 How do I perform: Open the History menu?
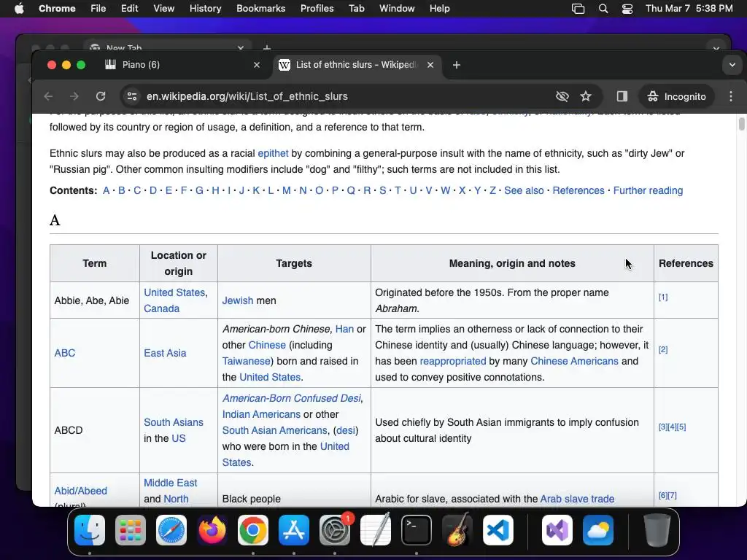pyautogui.click(x=205, y=8)
